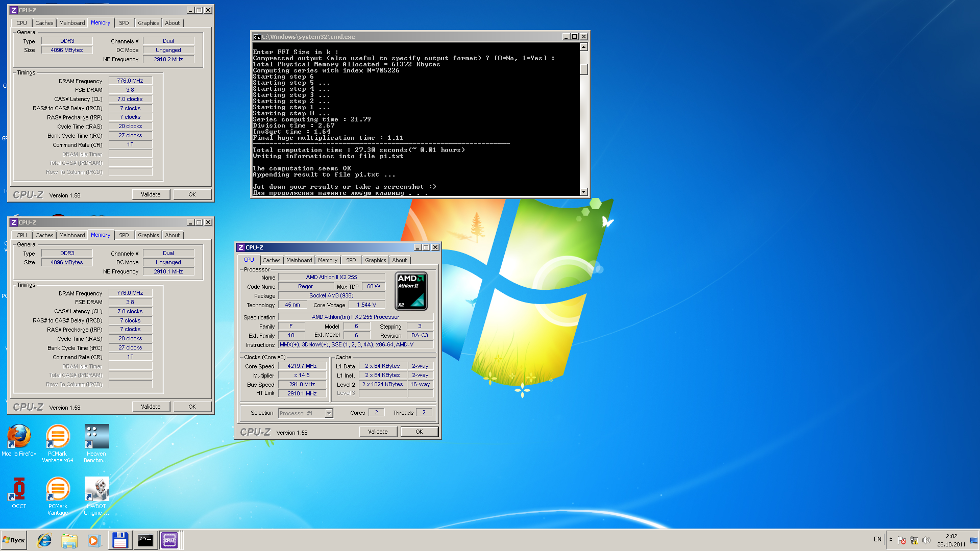The image size is (980, 551).
Task: Click the AMD Athlon II X2 255 name field
Action: pyautogui.click(x=332, y=278)
